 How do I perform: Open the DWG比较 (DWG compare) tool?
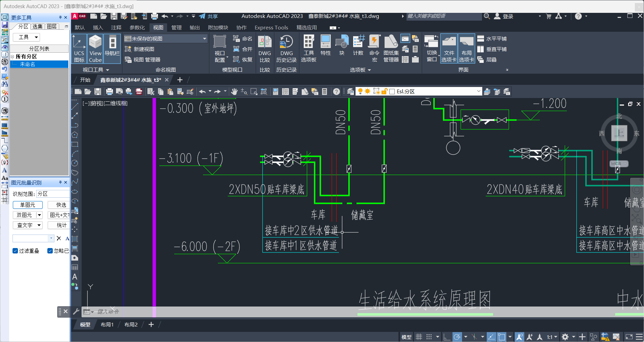pos(264,49)
